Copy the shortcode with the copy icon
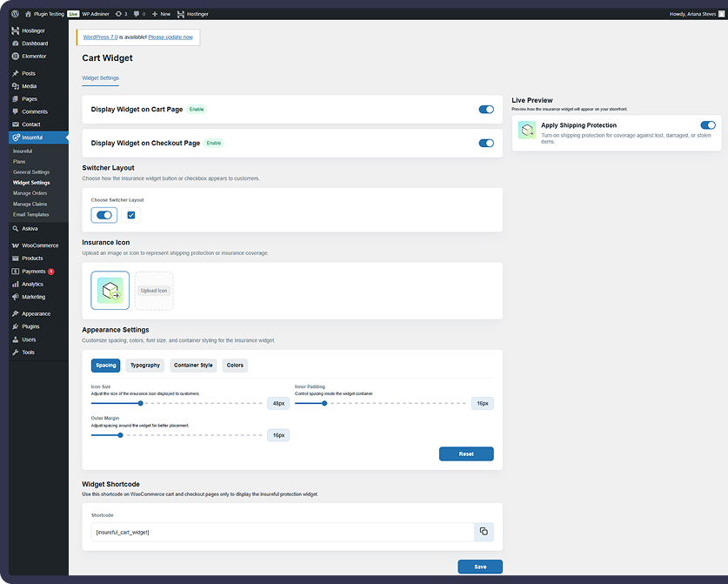The width and height of the screenshot is (728, 584). tap(484, 532)
